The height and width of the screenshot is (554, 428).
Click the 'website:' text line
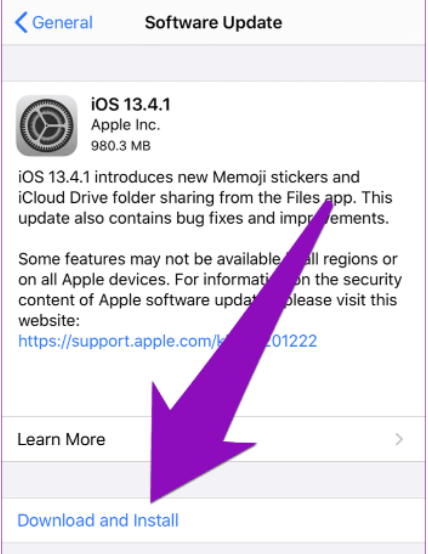(49, 320)
